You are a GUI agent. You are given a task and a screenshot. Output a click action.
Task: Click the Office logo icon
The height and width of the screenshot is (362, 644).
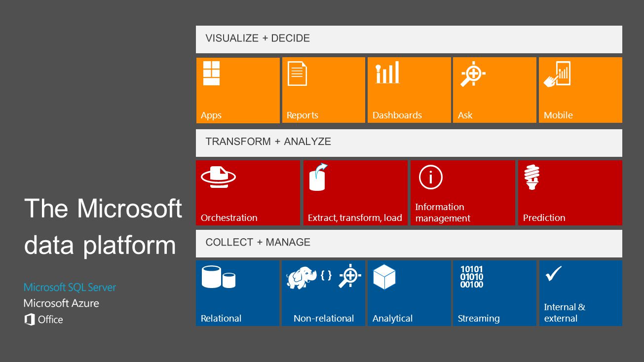pos(30,319)
